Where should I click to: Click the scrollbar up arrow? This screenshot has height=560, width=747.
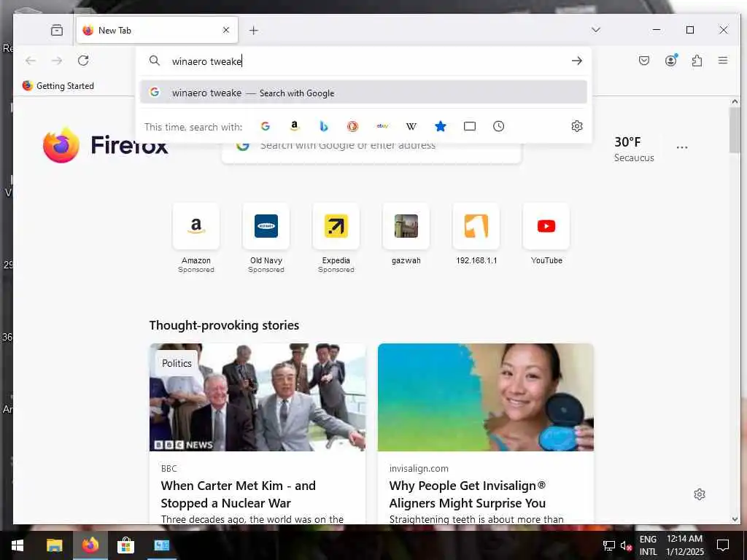coord(735,101)
